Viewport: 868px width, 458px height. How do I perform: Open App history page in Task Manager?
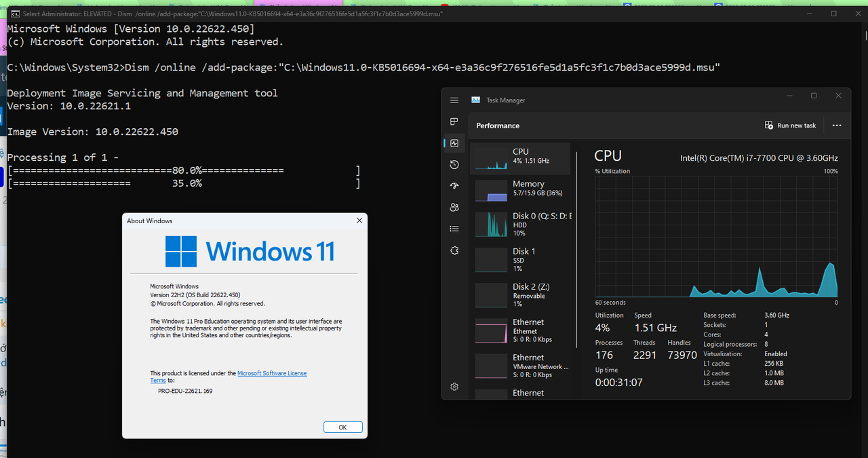(x=454, y=165)
